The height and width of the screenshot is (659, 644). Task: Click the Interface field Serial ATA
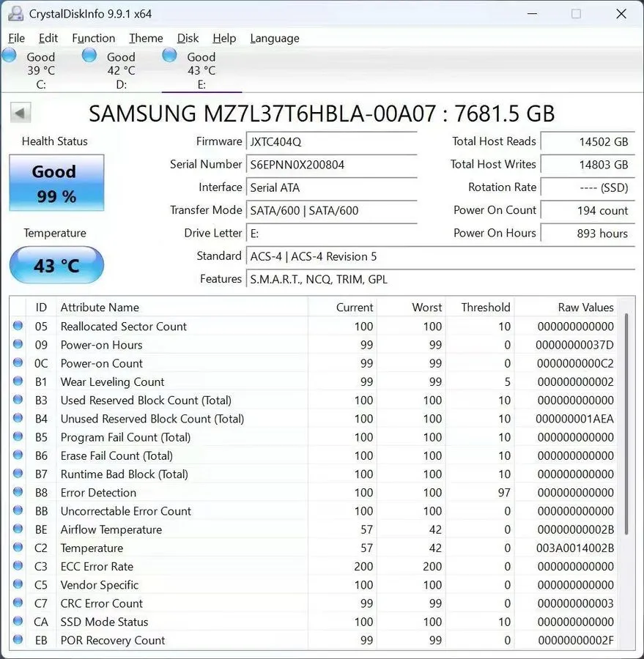pos(331,187)
